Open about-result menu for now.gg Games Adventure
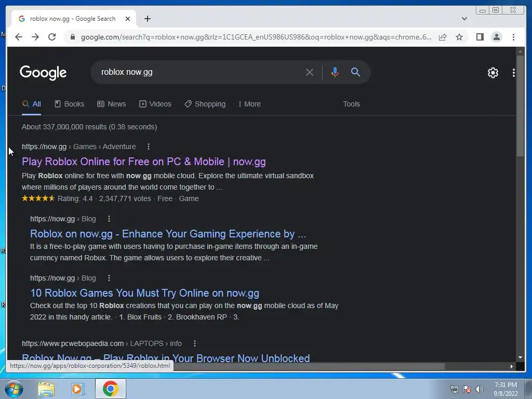 148,147
